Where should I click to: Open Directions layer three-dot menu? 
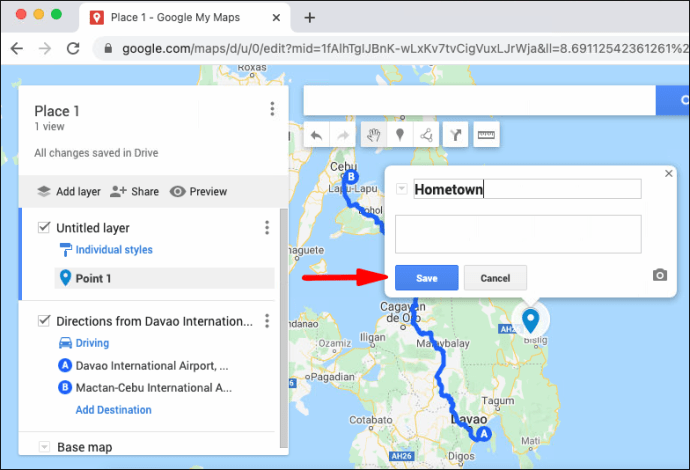tap(267, 321)
